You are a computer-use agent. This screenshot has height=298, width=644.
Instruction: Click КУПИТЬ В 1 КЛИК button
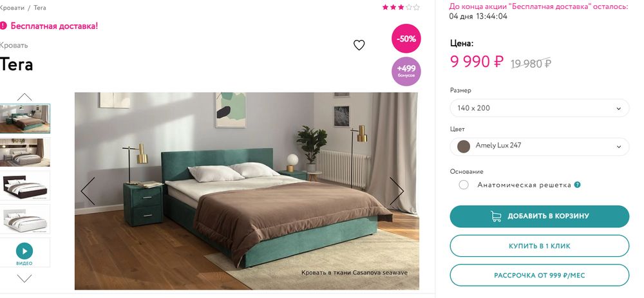pyautogui.click(x=540, y=247)
